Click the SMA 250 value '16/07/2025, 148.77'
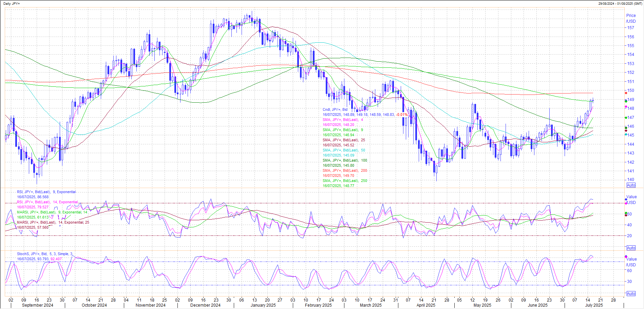 click(x=338, y=186)
